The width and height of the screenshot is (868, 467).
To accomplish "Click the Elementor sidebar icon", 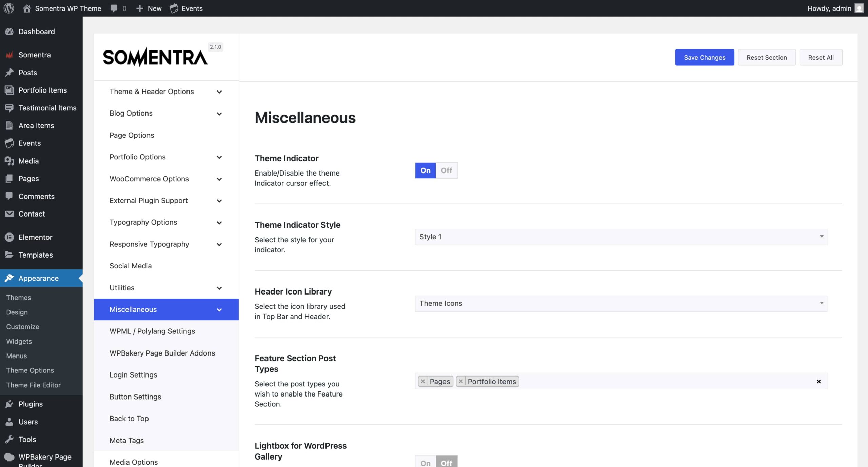I will pos(9,237).
